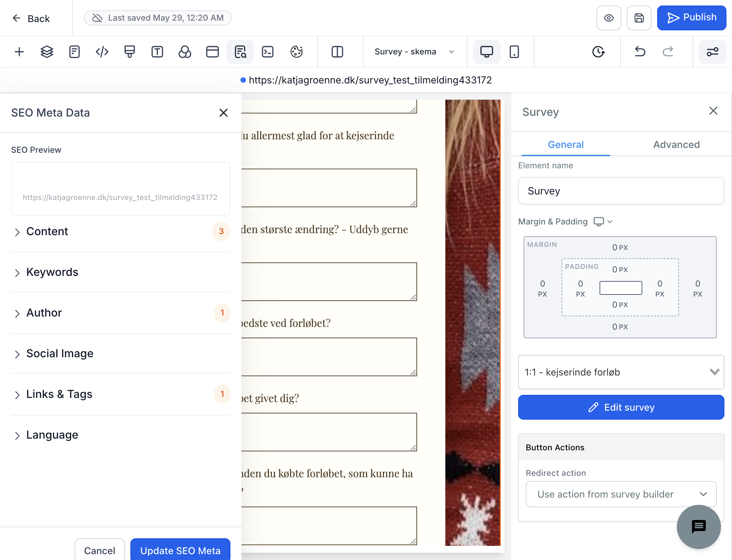This screenshot has height=560, width=732.
Task: Open the popup window icon
Action: point(212,52)
